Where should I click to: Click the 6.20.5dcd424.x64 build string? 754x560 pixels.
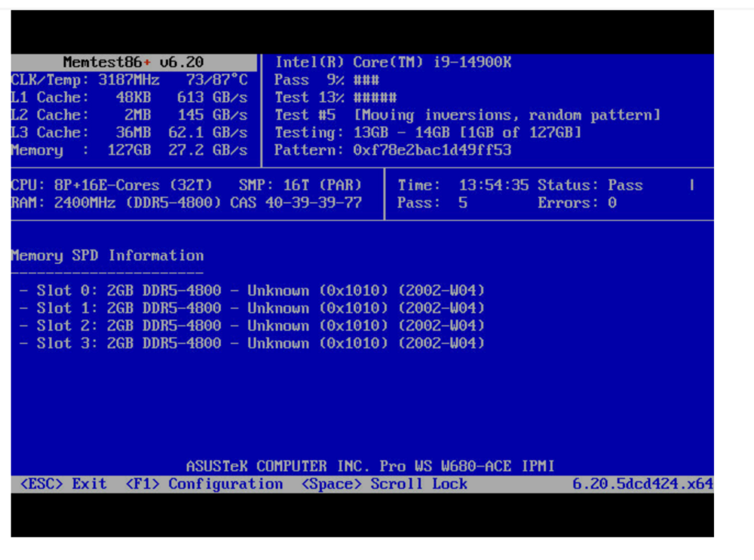point(642,484)
